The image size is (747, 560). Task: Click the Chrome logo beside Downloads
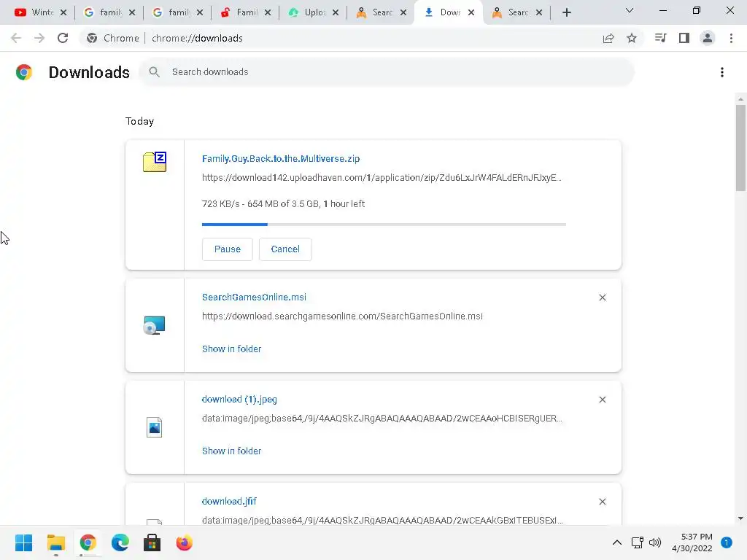pos(24,72)
